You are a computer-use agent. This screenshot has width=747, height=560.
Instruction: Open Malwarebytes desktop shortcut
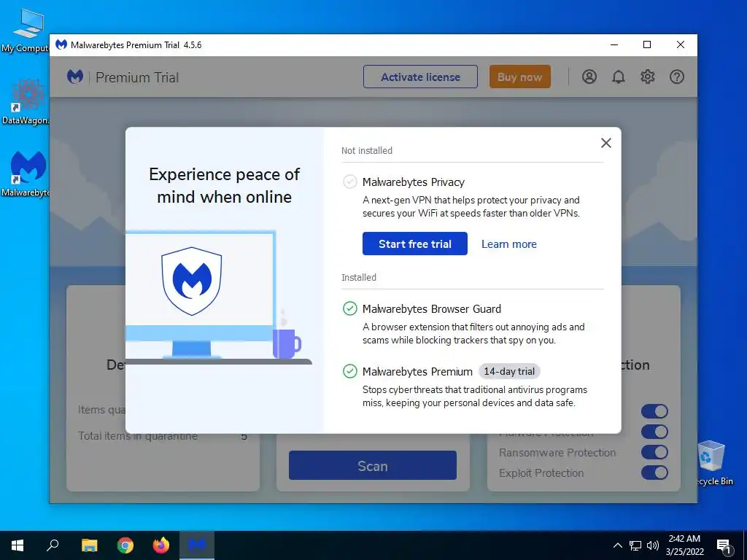pos(26,174)
